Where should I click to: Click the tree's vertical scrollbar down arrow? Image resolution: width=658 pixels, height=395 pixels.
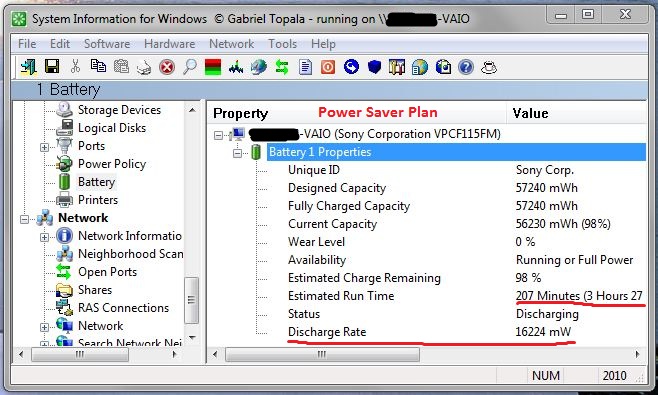192,337
